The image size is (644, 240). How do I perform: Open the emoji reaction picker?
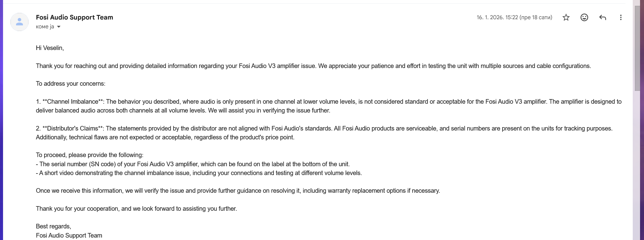pos(584,17)
